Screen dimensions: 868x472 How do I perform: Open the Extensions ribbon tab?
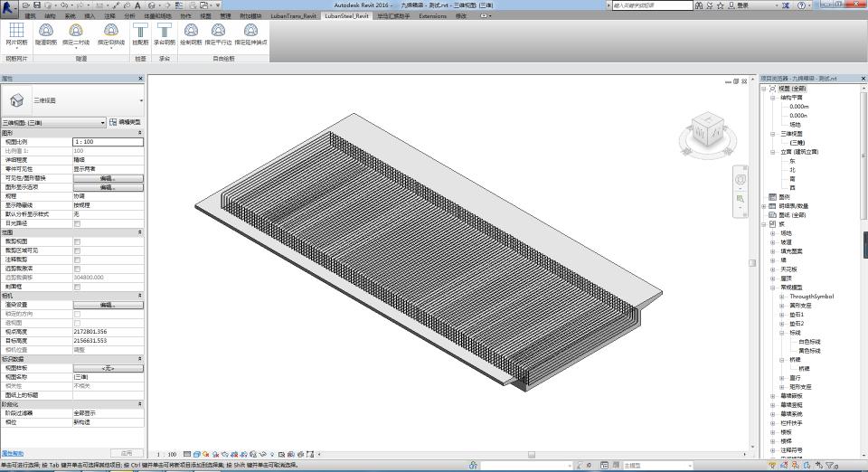pos(432,16)
